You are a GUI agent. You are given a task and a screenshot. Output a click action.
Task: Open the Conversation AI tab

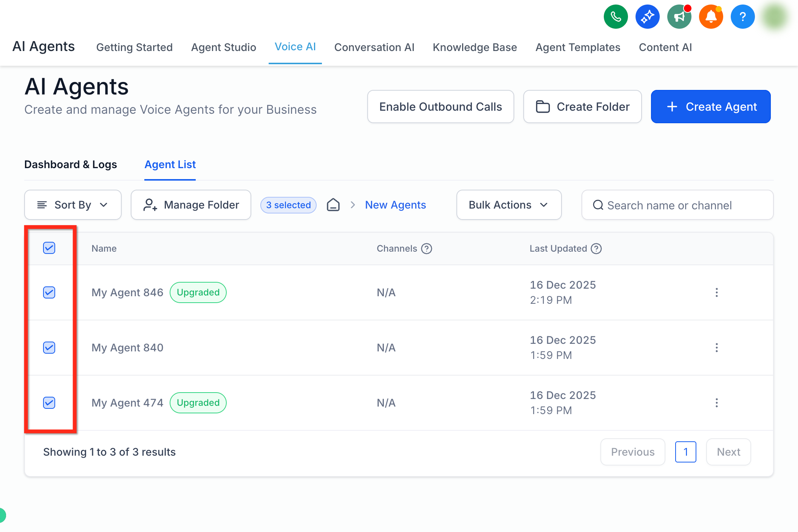(374, 47)
